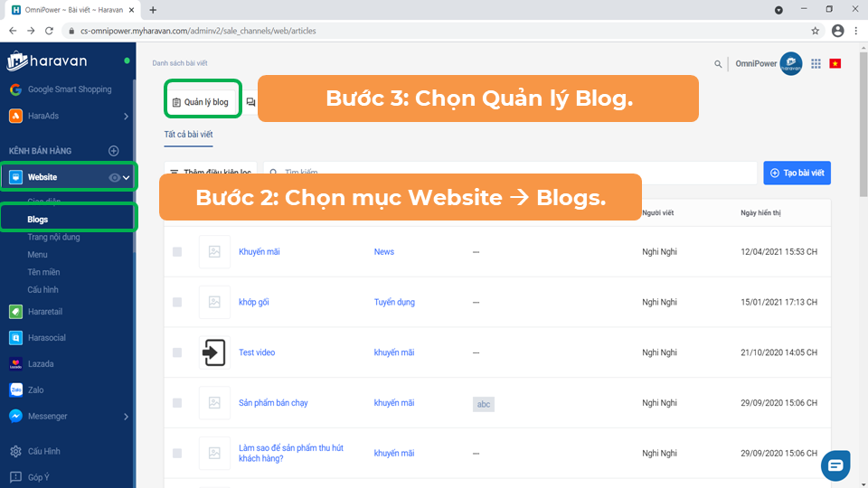Viewport: 868px width, 488px height.
Task: Click date 12/04/2021 15:53 CH
Action: [778, 252]
